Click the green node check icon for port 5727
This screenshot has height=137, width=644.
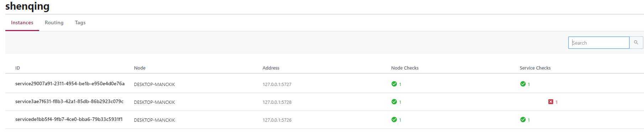394,84
